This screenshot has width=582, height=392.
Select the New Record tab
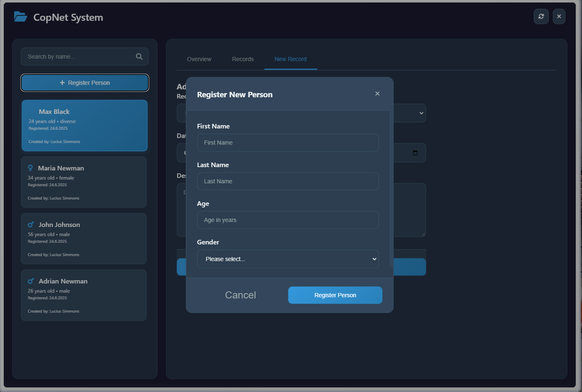click(x=291, y=59)
